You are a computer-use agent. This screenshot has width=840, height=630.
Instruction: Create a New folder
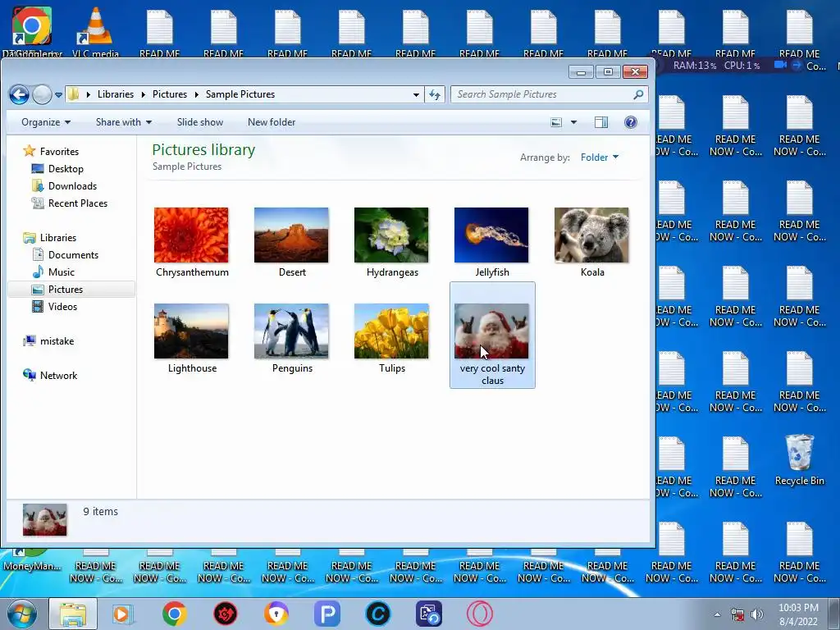tap(271, 122)
